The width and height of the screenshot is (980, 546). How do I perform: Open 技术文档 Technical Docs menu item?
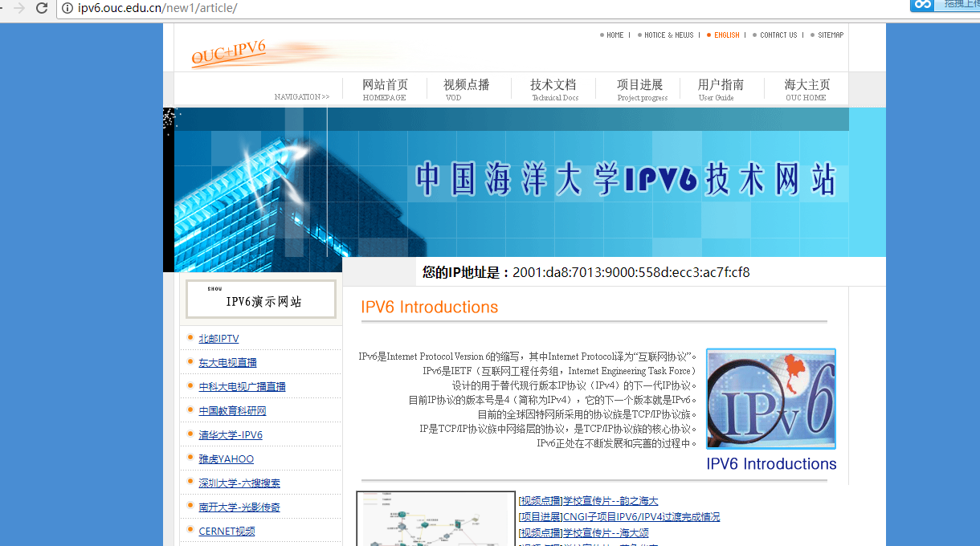pos(553,88)
